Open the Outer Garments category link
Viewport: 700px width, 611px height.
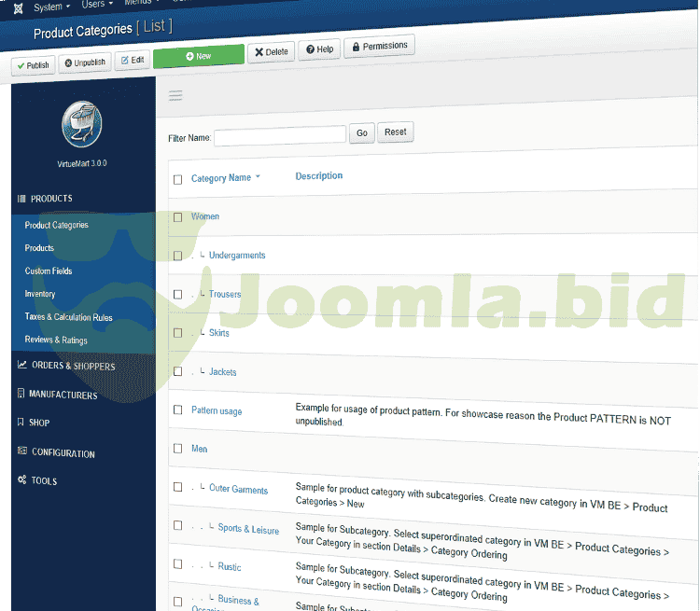tap(238, 490)
